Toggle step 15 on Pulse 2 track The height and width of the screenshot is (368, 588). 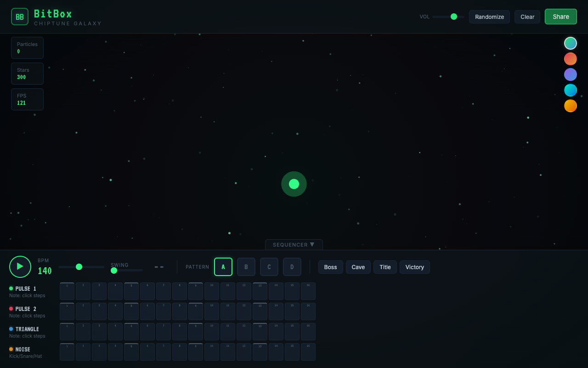click(292, 311)
